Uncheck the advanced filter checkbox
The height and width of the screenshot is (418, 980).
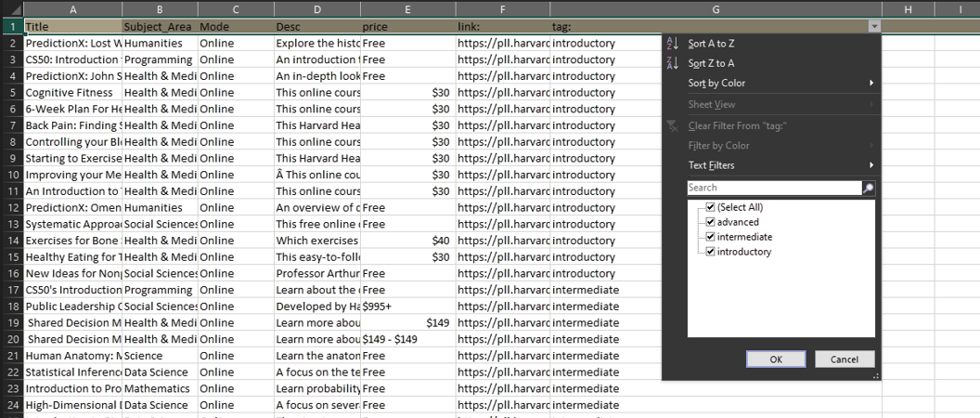711,222
